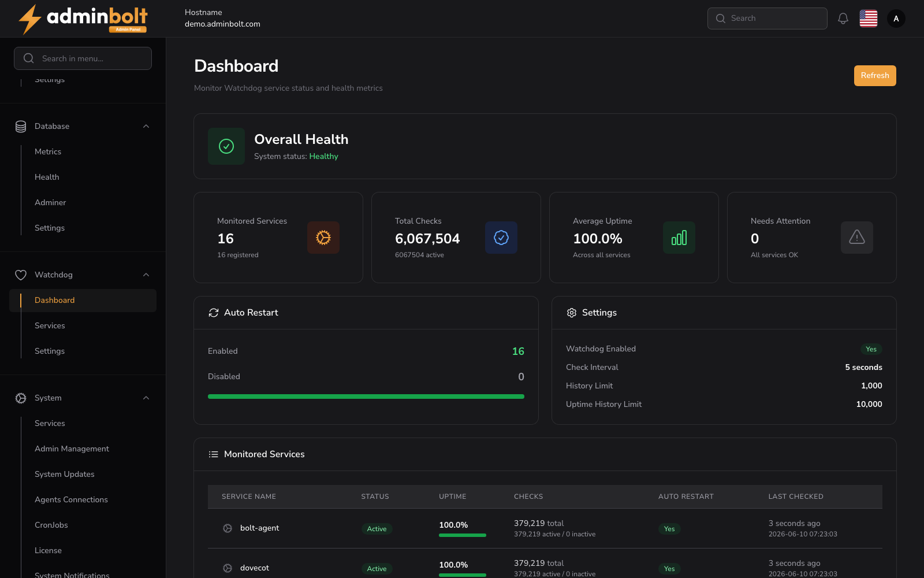Click the Settings panel gear icon
This screenshot has height=578, width=924.
pos(572,313)
